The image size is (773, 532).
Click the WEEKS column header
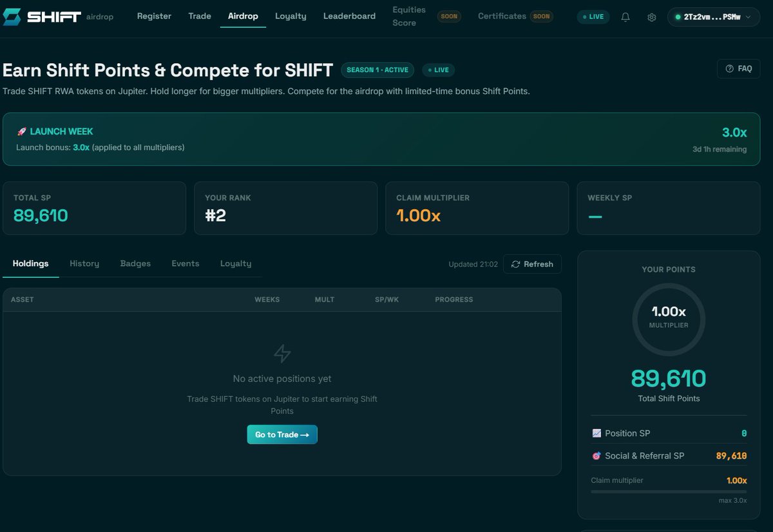point(267,299)
